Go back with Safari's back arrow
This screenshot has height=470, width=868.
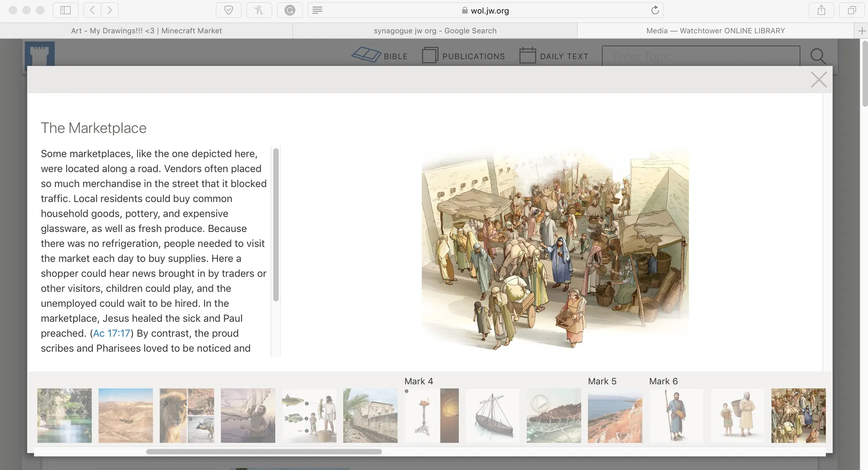[92, 10]
